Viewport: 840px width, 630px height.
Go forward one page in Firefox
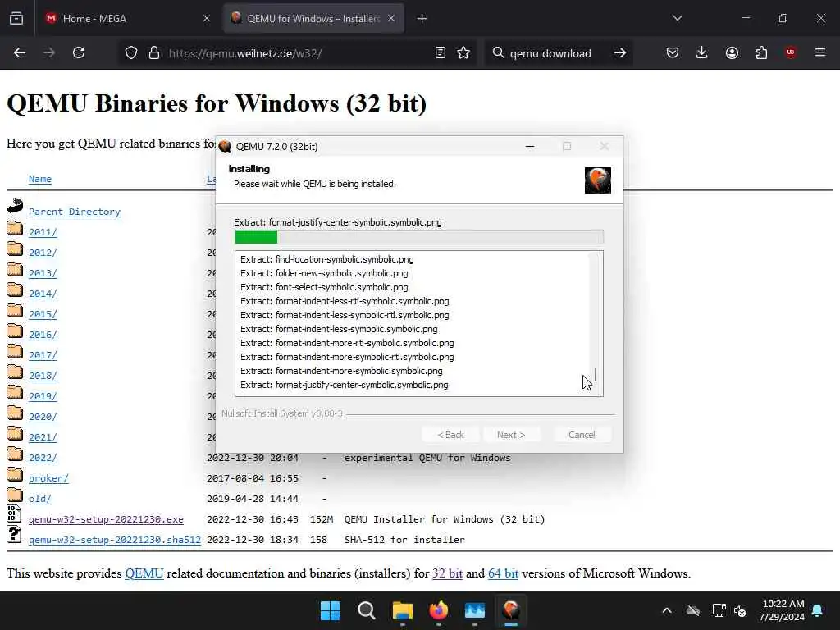[x=49, y=52]
